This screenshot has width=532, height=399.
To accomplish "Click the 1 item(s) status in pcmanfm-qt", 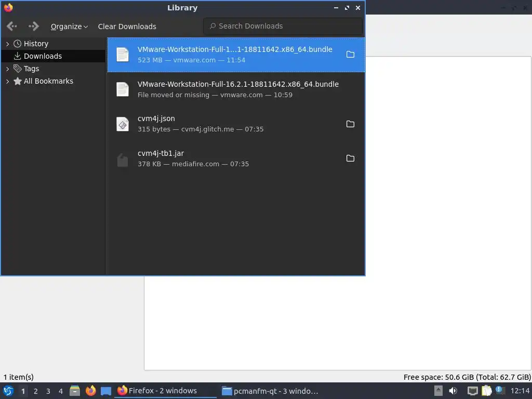I will (19, 377).
